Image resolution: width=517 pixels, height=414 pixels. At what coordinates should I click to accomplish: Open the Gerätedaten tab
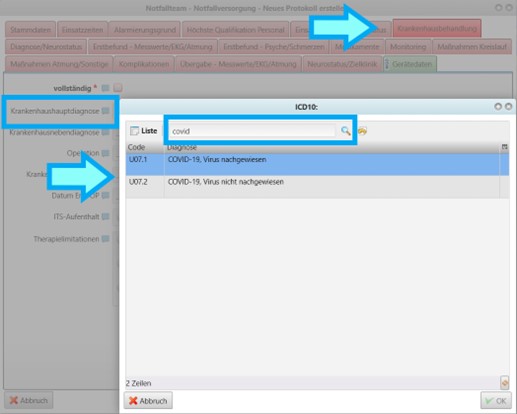(x=410, y=64)
